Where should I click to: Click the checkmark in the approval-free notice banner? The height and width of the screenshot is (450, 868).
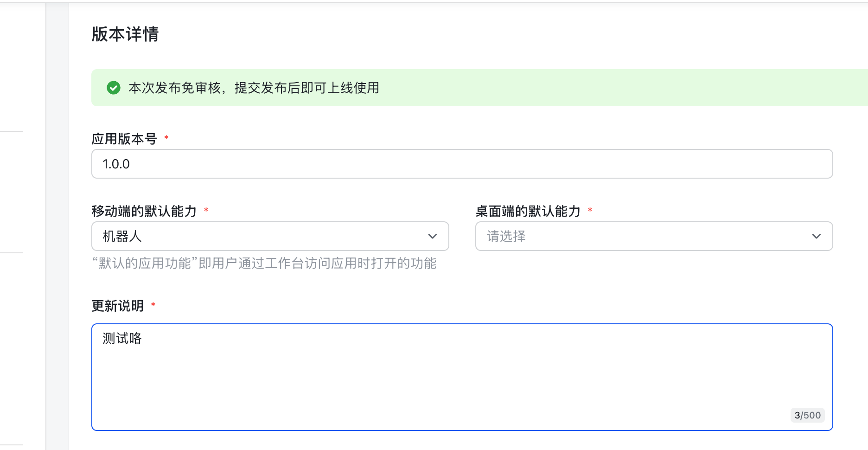click(x=114, y=88)
